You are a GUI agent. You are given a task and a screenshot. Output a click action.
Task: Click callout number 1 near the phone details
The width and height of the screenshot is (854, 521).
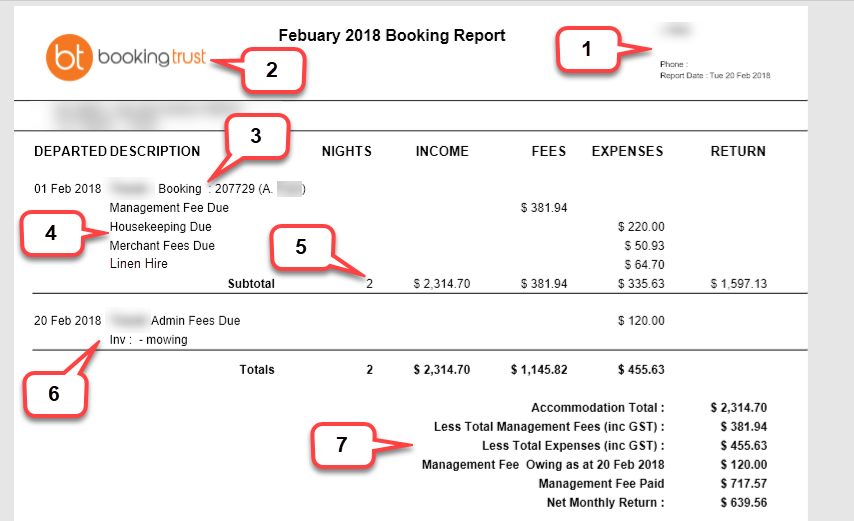[588, 49]
